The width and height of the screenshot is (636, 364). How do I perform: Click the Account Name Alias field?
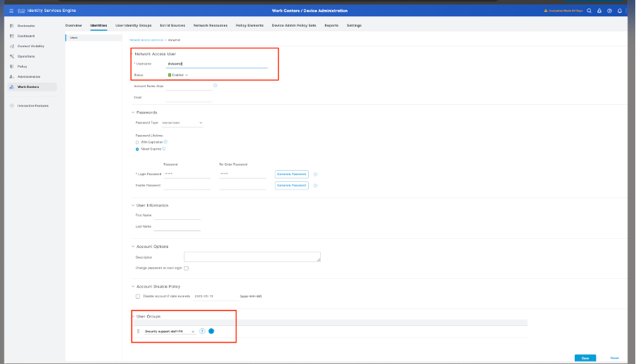coord(189,86)
